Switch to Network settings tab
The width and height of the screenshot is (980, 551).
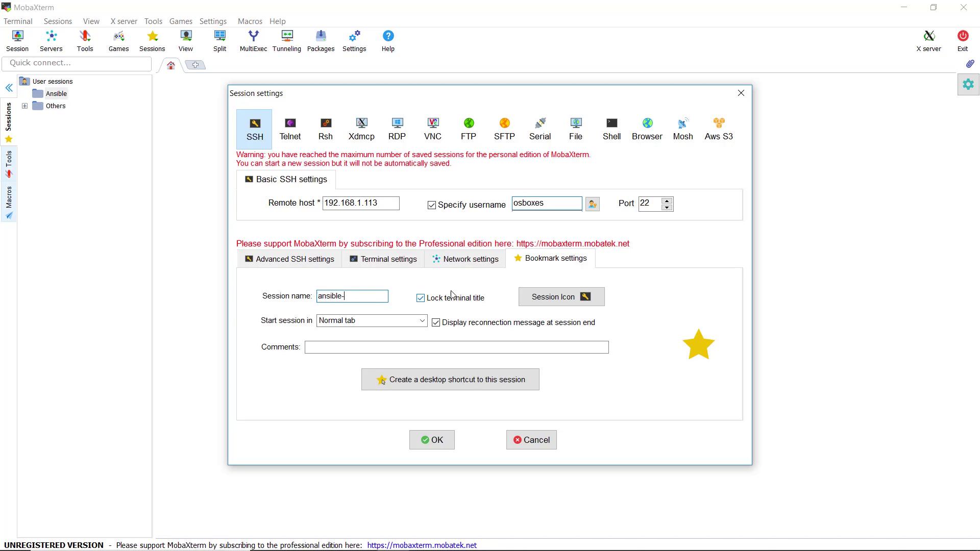[x=464, y=259]
